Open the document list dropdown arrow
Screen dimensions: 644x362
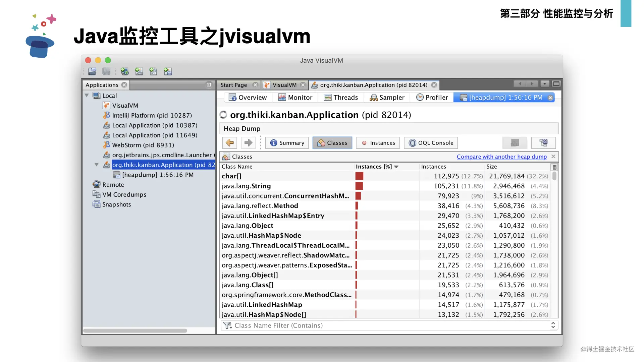[545, 84]
